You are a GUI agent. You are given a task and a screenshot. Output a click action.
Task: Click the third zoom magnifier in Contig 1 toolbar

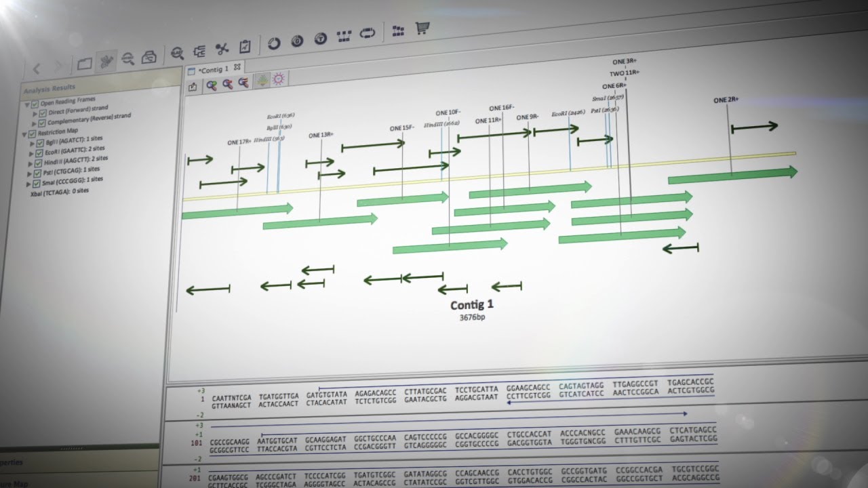pos(243,82)
